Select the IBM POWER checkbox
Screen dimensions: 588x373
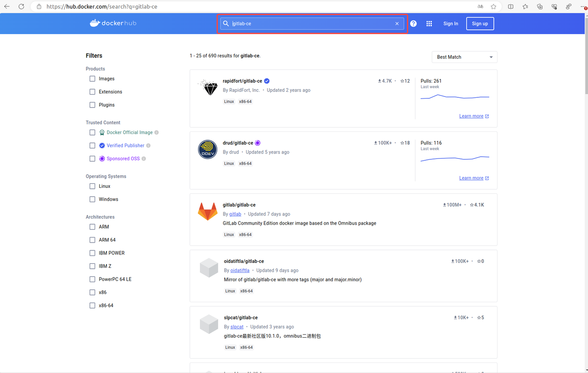(92, 253)
